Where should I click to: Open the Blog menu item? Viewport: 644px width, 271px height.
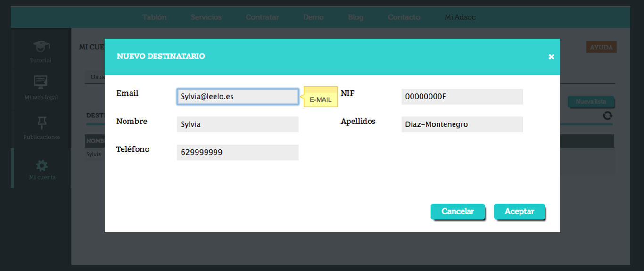(356, 17)
